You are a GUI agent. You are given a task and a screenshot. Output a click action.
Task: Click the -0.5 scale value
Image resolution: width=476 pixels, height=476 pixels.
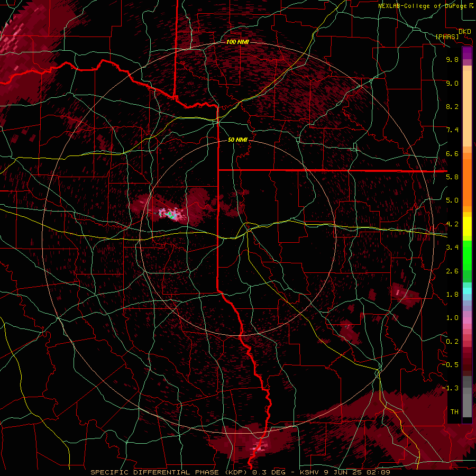point(450,365)
